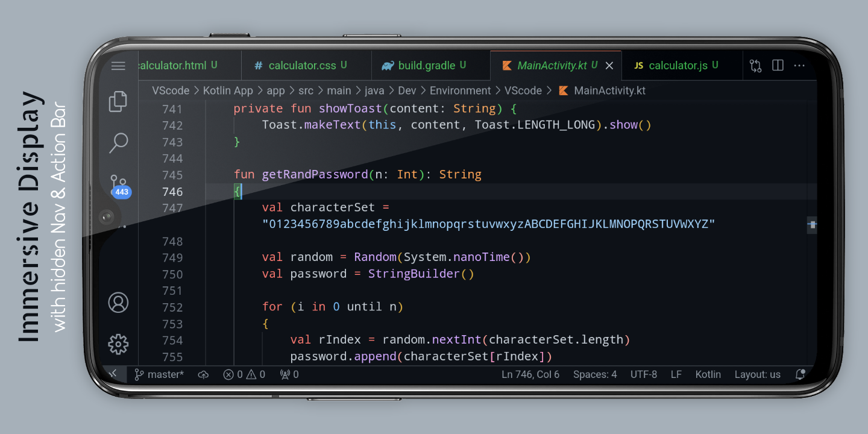Open the Spaces: 4 indentation picker
Image resolution: width=868 pixels, height=434 pixels.
click(x=595, y=375)
